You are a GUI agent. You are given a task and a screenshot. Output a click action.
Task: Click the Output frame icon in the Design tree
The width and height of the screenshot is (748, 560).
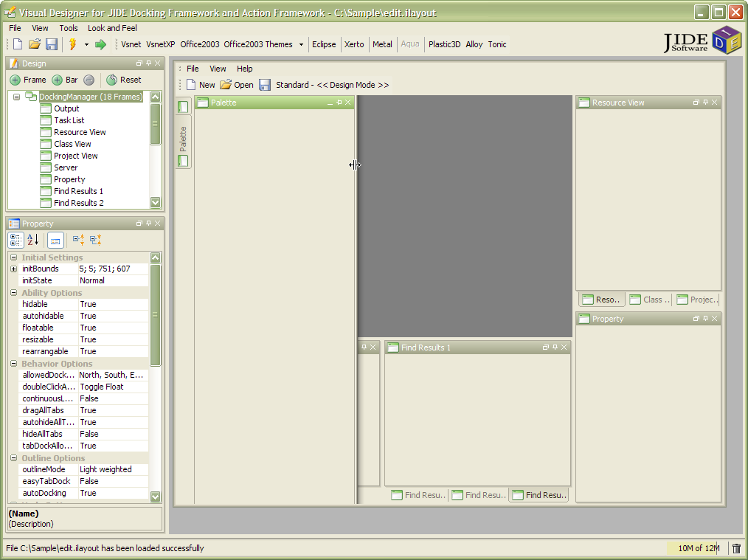[46, 108]
